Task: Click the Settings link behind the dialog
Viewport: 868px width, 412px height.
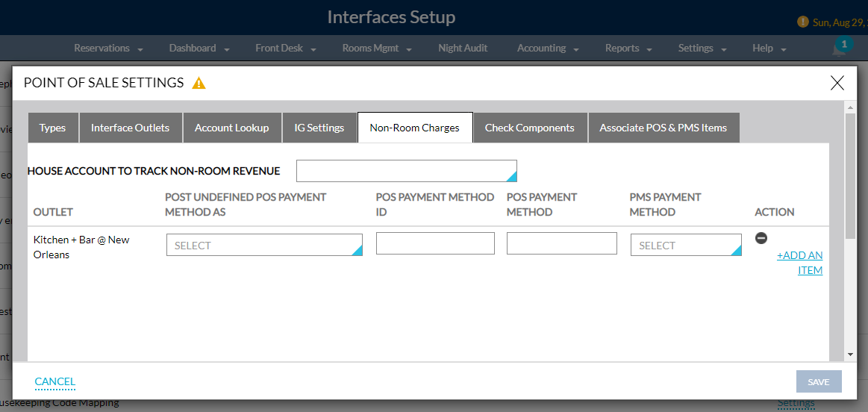Action: [x=796, y=402]
